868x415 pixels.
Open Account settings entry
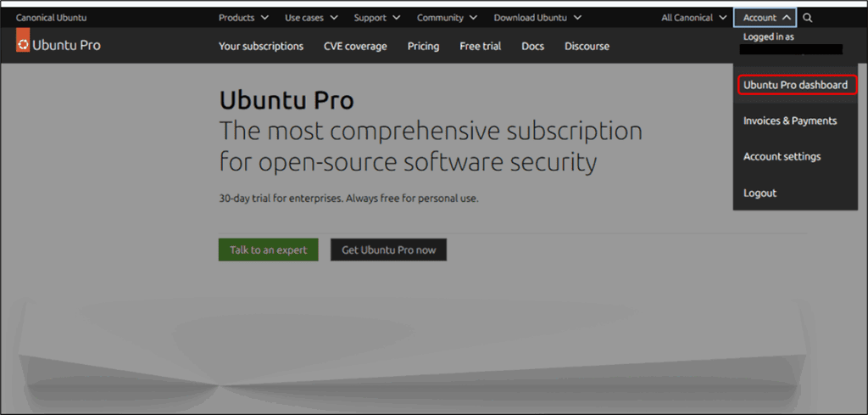(x=782, y=157)
